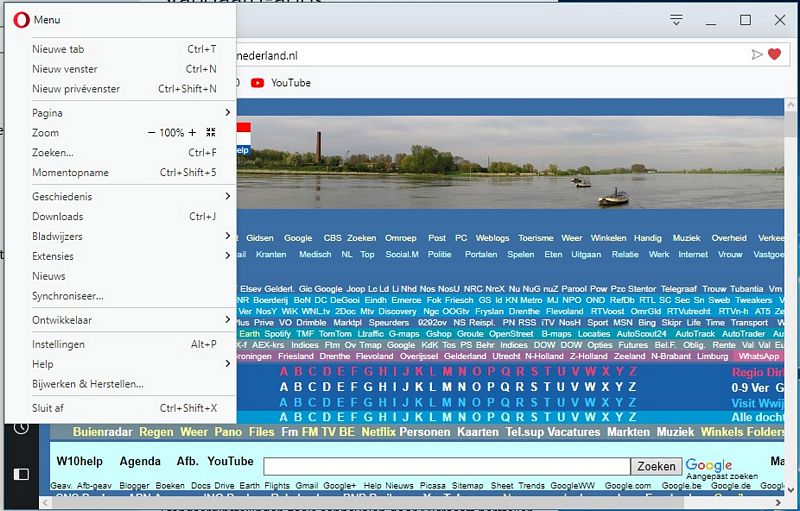The width and height of the screenshot is (800, 511).
Task: Open the Buienradar link
Action: [x=103, y=432]
